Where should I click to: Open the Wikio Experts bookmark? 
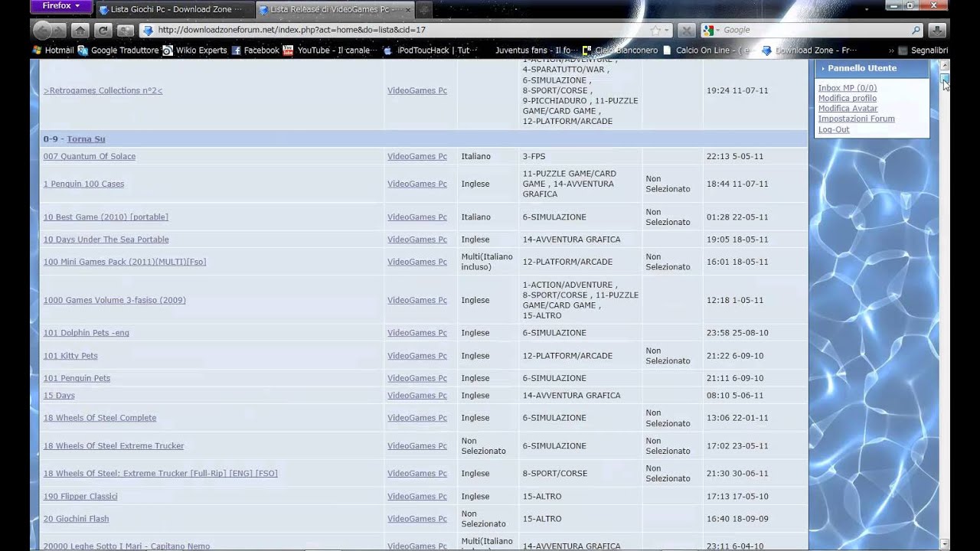coord(195,51)
